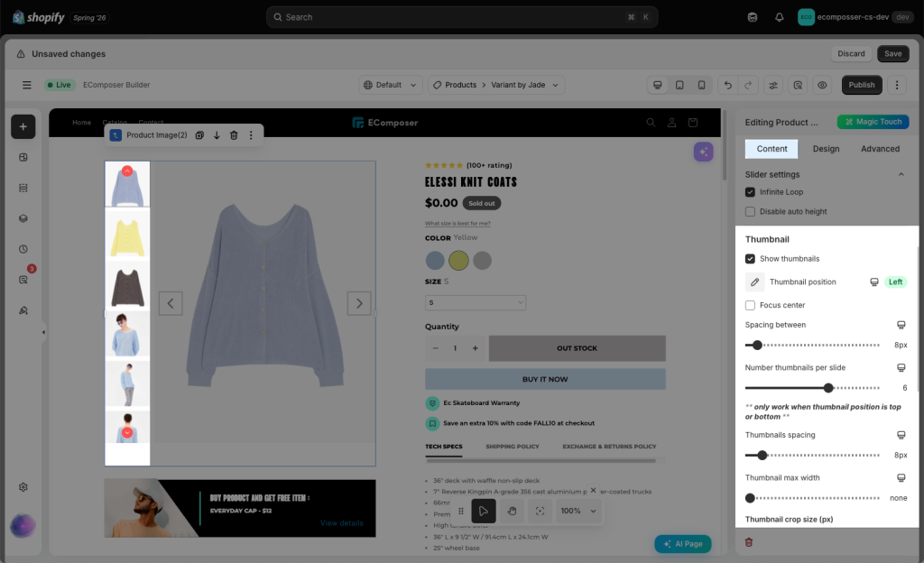Collapse the Slider settings section
The height and width of the screenshot is (563, 924).
(901, 174)
